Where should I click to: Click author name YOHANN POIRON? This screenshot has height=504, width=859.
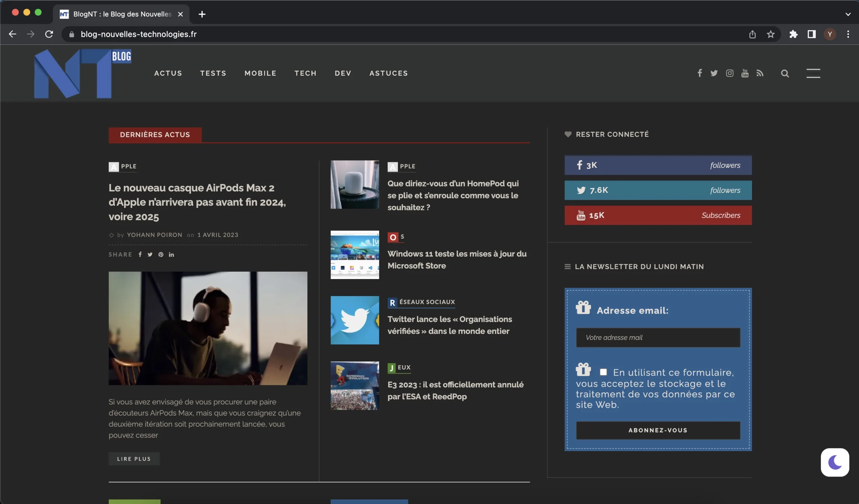pyautogui.click(x=154, y=235)
